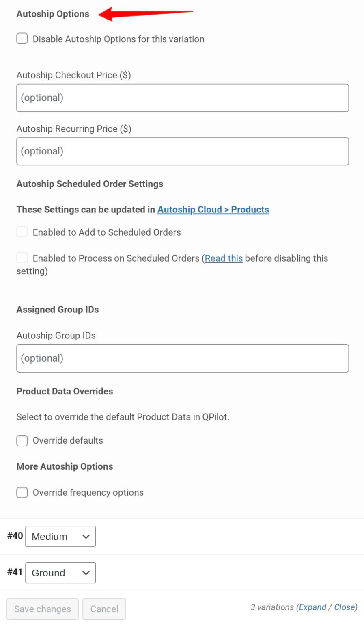Expand the chevron on the Ground selector
364x624 pixels.
coord(86,573)
